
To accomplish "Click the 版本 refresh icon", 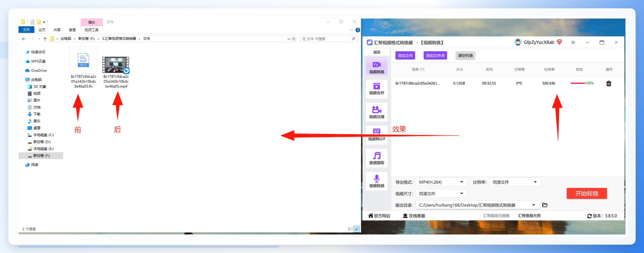I will (589, 216).
